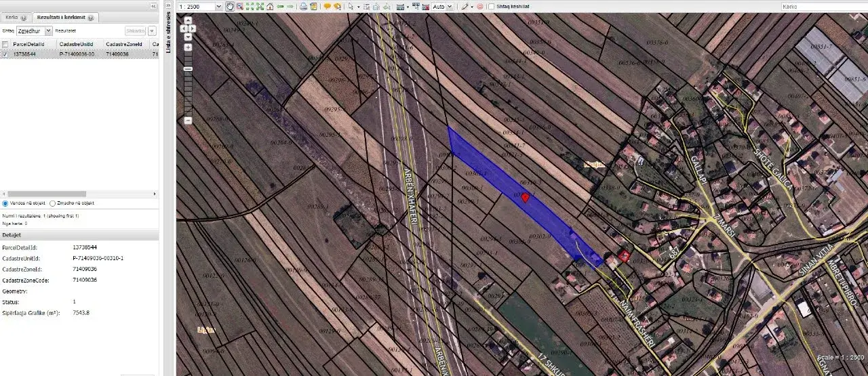The width and height of the screenshot is (868, 376).
Task: Choose the arrow selection tool
Action: 350,6
